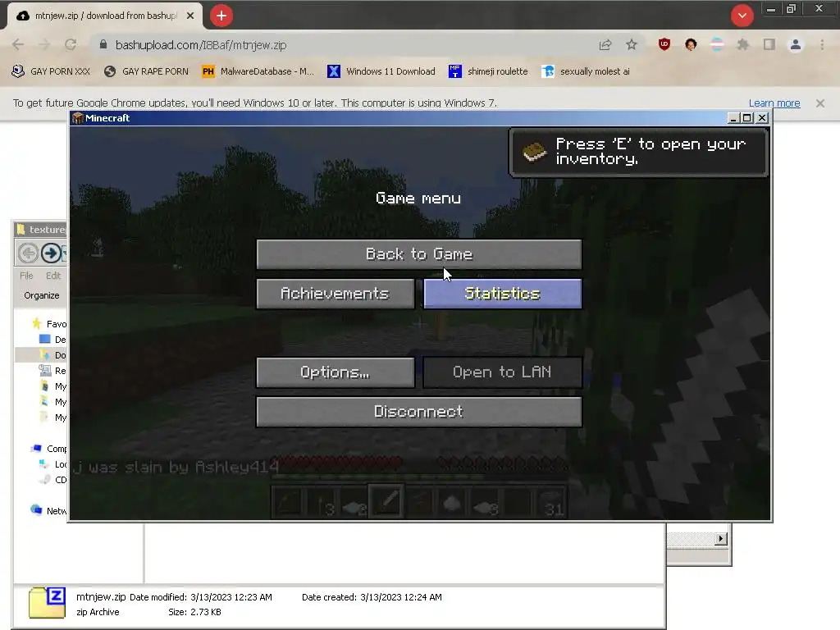The width and height of the screenshot is (840, 630).
Task: Reload the current page
Action: tap(71, 44)
